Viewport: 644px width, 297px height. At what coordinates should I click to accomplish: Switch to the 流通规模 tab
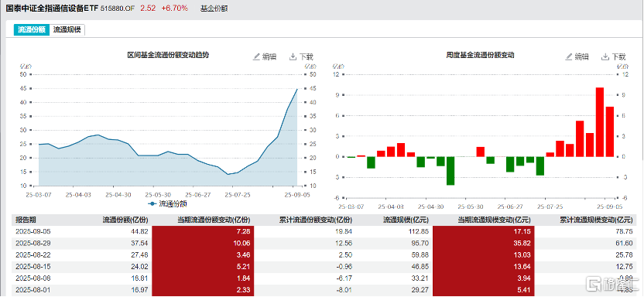pyautogui.click(x=67, y=29)
